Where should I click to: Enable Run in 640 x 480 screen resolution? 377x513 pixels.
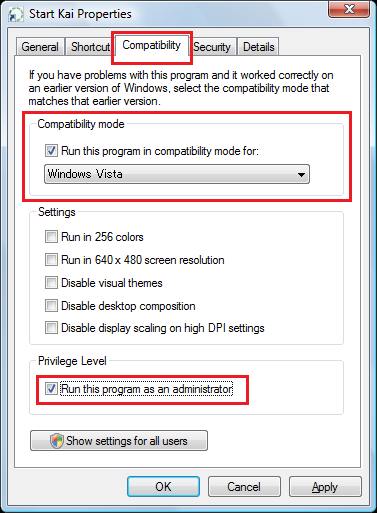pyautogui.click(x=51, y=260)
